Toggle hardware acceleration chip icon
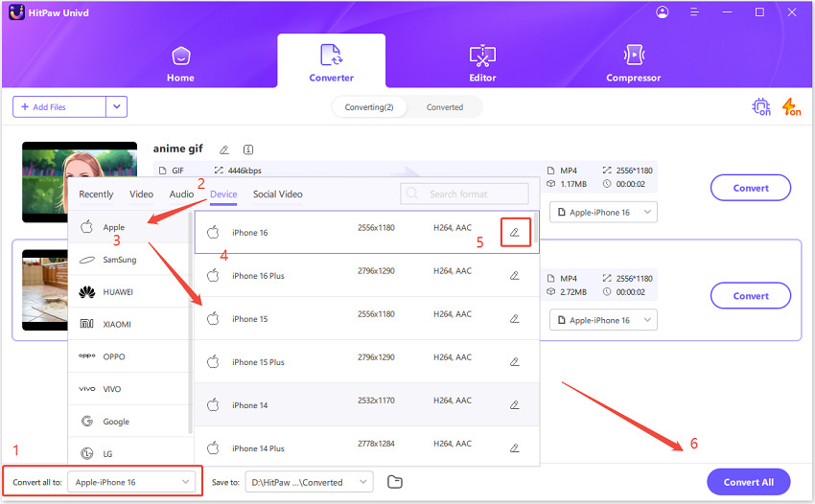The height and width of the screenshot is (504, 815). point(761,106)
